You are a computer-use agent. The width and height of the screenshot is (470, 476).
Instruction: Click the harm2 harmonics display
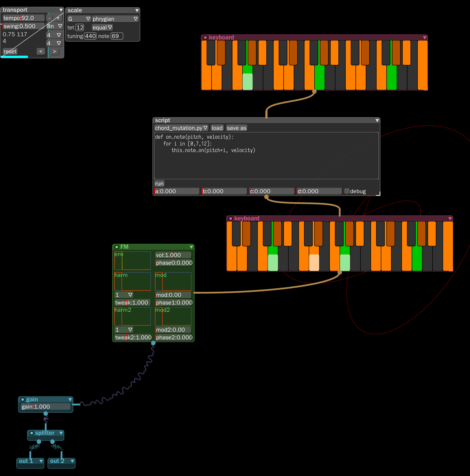(x=132, y=316)
